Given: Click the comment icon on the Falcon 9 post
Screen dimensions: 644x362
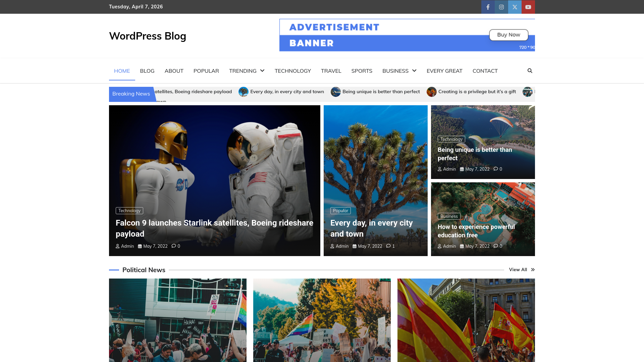Looking at the screenshot, I should click(174, 246).
